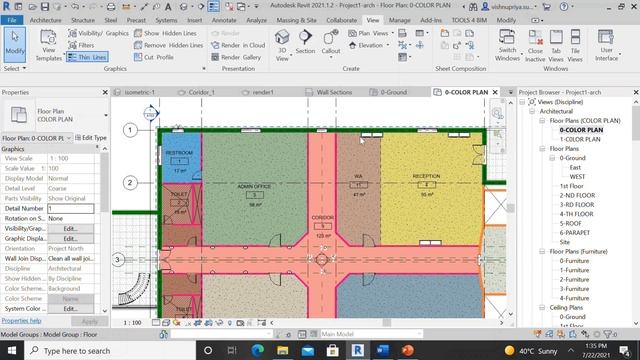
Task: Edit Graphic Display options in Properties
Action: coord(71,238)
